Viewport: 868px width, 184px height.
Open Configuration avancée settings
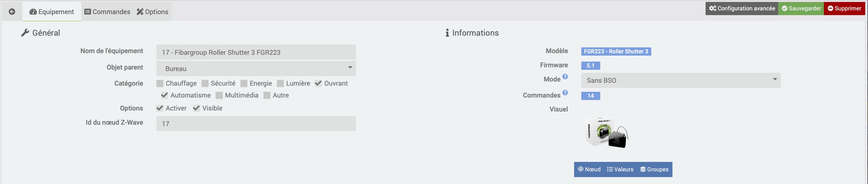pos(742,8)
